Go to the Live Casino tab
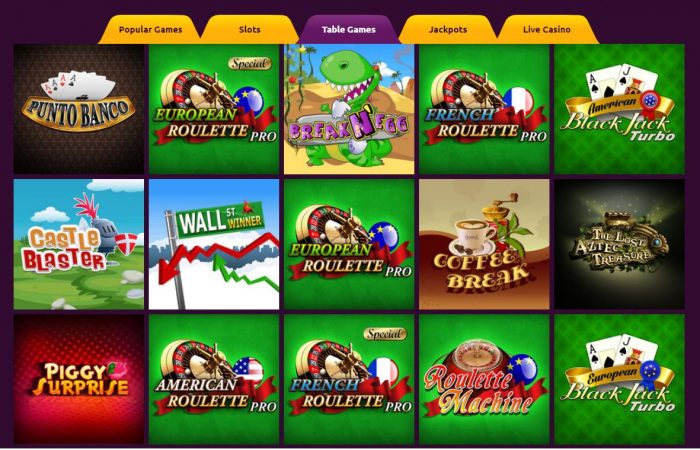 pyautogui.click(x=547, y=30)
